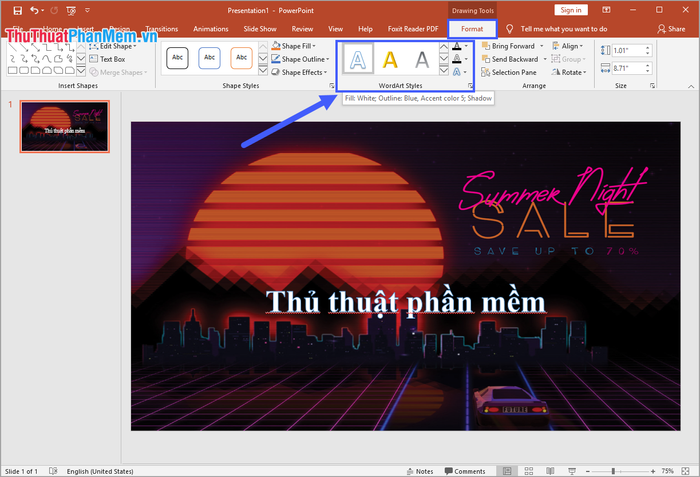Choose the gray WordArt style
This screenshot has width=700, height=477.
tap(422, 61)
